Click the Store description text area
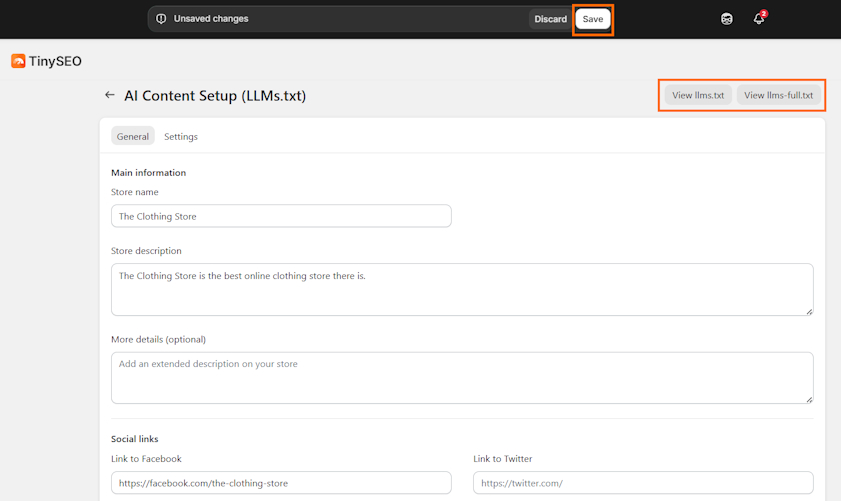This screenshot has width=841, height=501. [x=462, y=289]
